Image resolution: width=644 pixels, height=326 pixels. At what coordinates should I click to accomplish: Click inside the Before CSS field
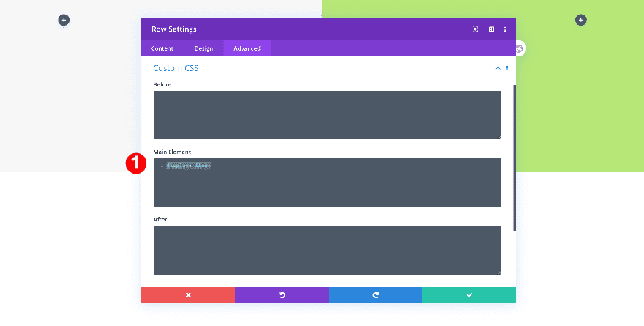(x=327, y=115)
